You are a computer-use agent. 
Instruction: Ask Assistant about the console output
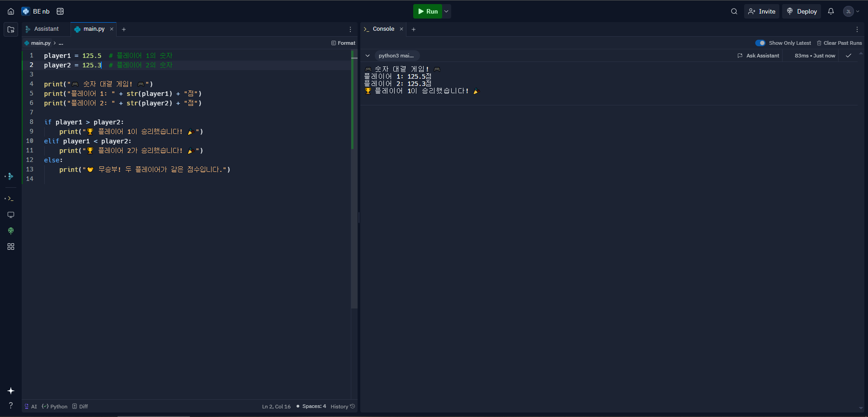[759, 56]
